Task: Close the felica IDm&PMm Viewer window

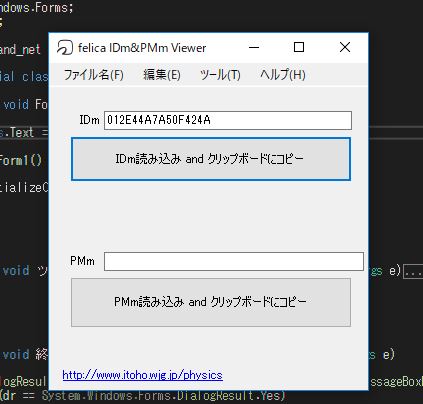Action: 345,47
